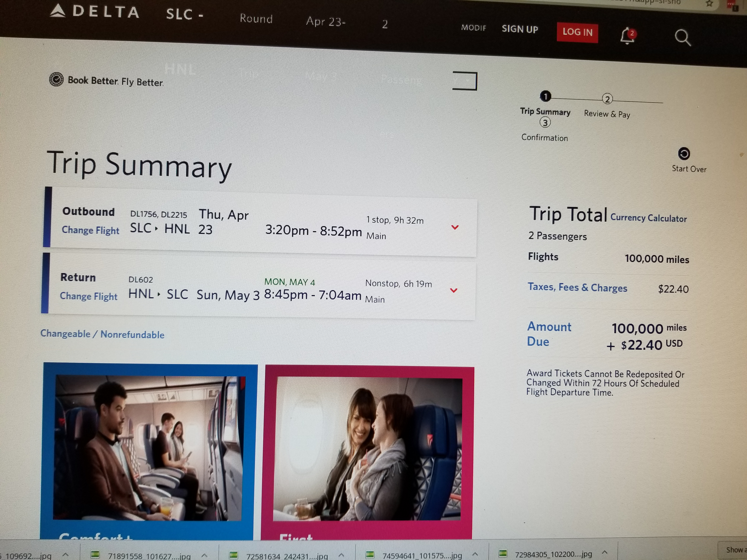Open the Changeable / Nonrefundable link
This screenshot has width=747, height=560.
point(102,334)
